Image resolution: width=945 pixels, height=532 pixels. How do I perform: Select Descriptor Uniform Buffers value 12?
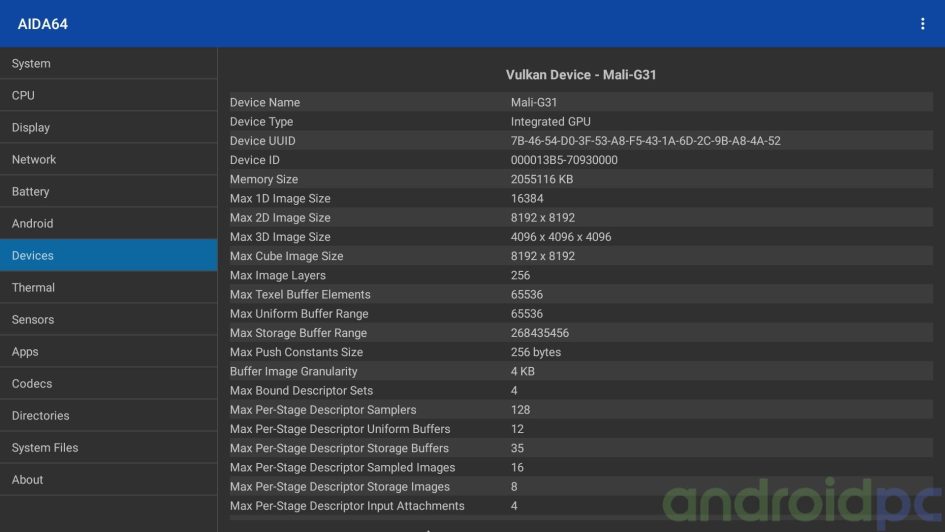click(x=517, y=430)
